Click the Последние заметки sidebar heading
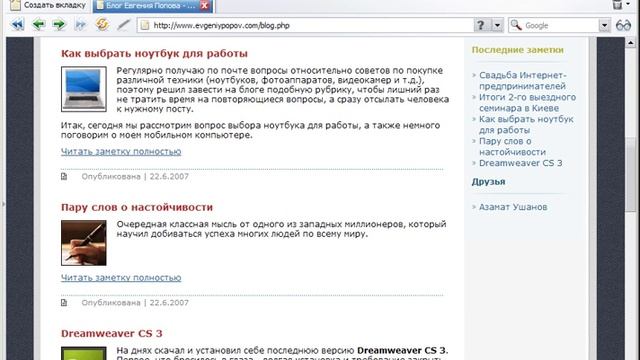 click(518, 50)
